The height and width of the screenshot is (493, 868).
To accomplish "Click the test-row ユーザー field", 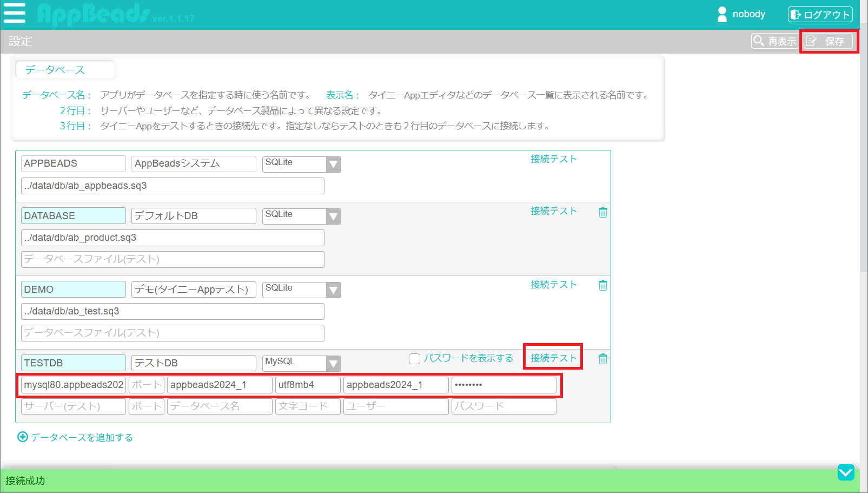I will click(x=396, y=406).
